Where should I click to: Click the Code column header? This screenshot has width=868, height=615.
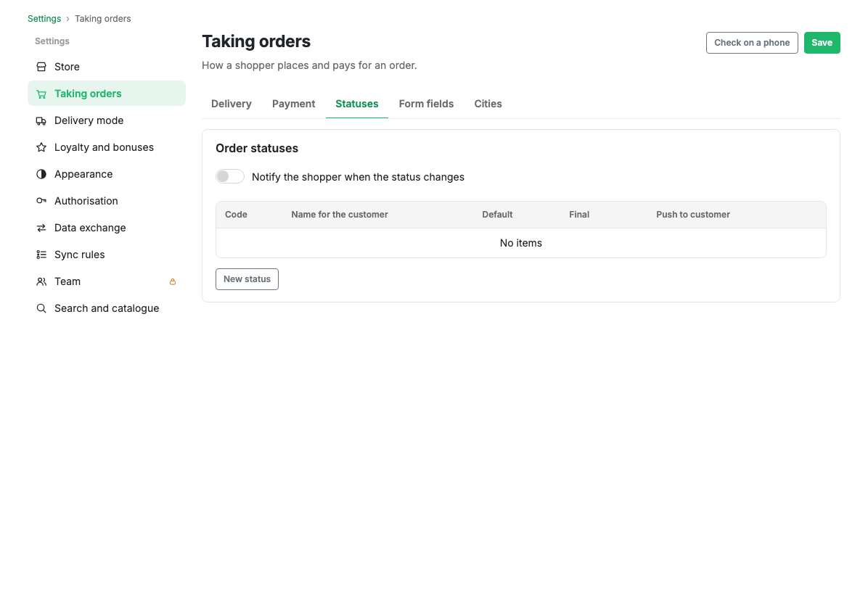[x=236, y=215]
